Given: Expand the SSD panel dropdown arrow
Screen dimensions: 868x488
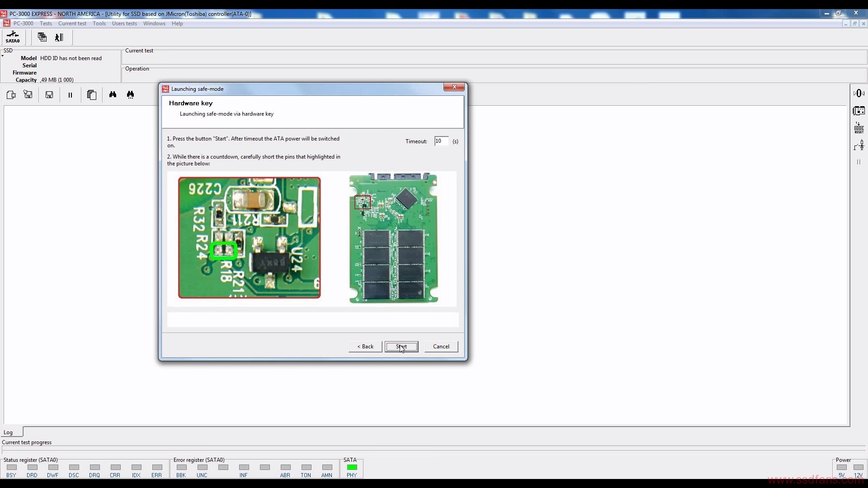Looking at the screenshot, I should coord(3,56).
